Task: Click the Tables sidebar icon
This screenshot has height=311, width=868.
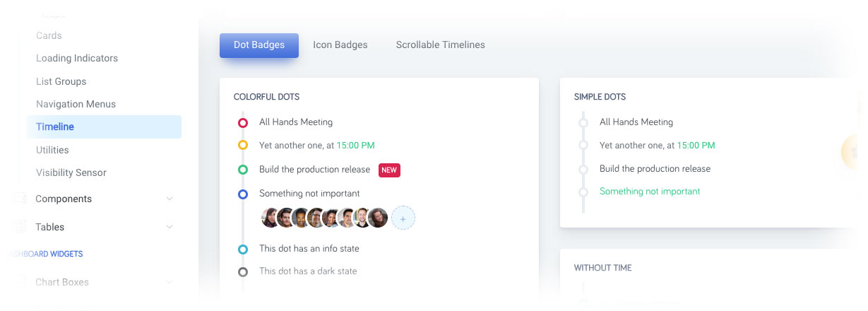Action: (x=20, y=227)
